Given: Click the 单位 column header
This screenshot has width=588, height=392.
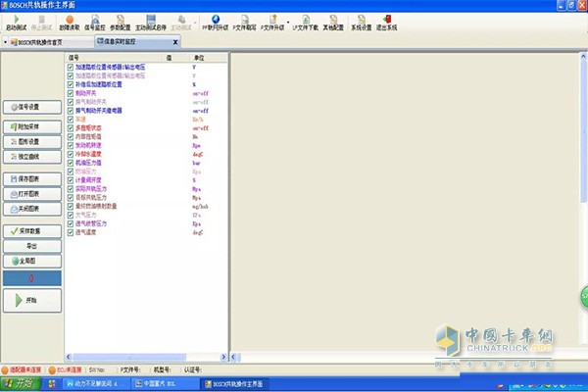Looking at the screenshot, I should point(199,58).
